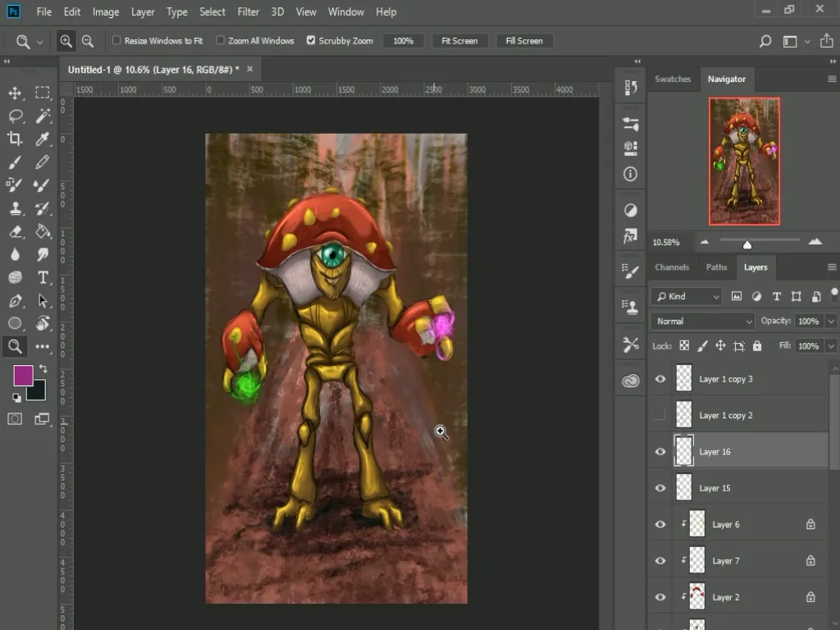This screenshot has height=630, width=840.
Task: Select the Crop tool
Action: (15, 139)
